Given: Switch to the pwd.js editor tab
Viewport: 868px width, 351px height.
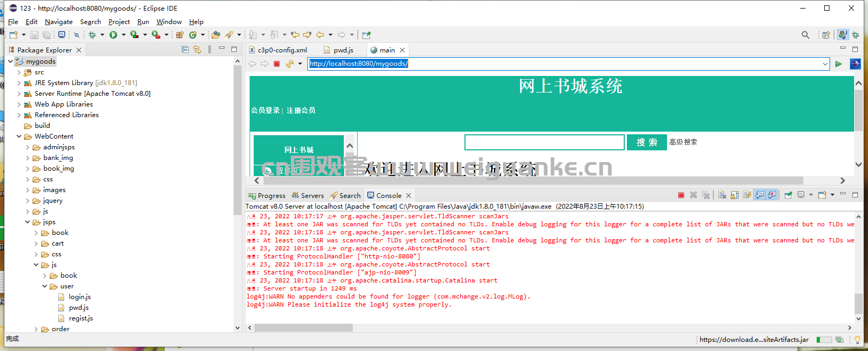Looking at the screenshot, I should (339, 50).
